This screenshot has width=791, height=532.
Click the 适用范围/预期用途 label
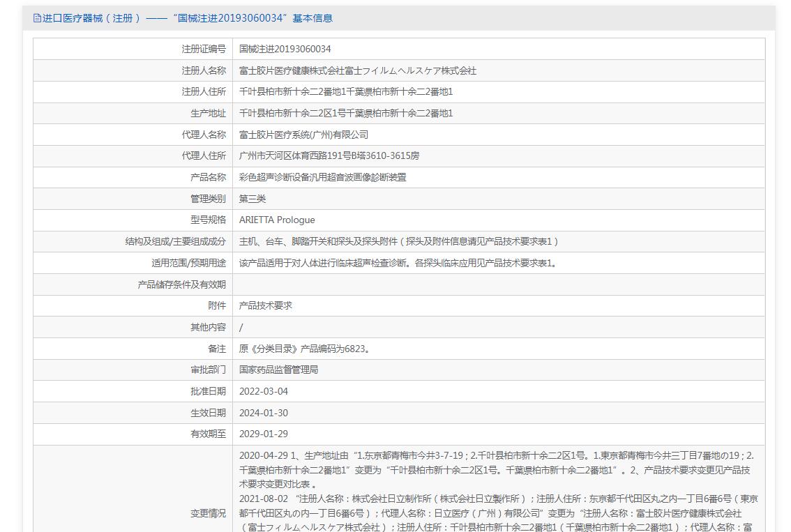(x=188, y=264)
